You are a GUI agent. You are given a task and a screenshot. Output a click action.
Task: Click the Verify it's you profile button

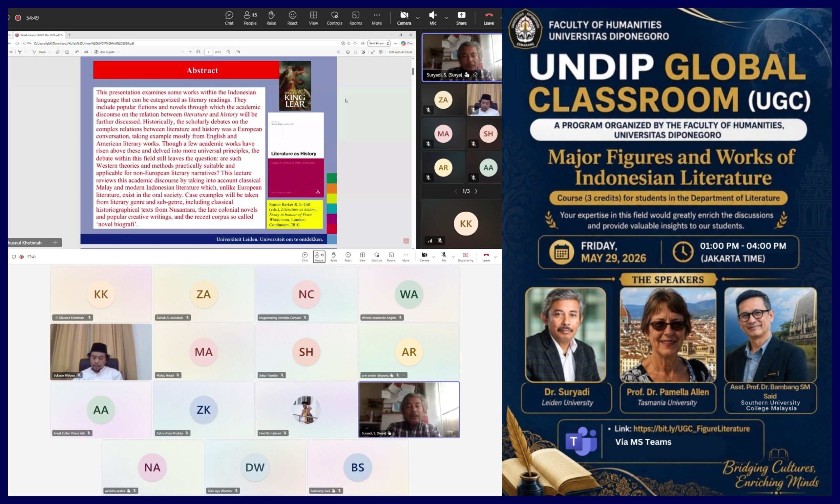pos(379,43)
